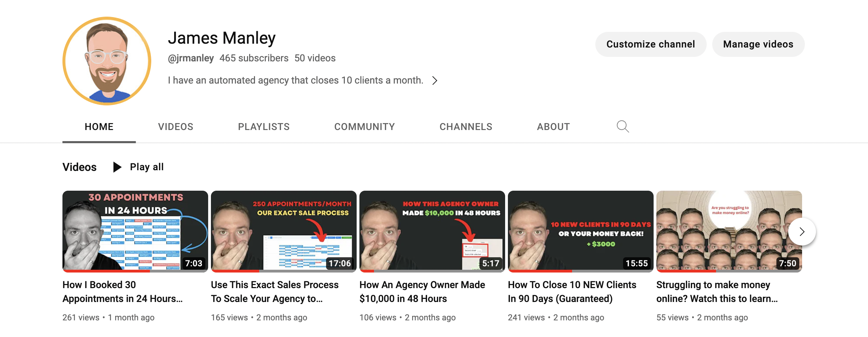Click the Play all icon next to Videos
This screenshot has height=337, width=868.
pyautogui.click(x=117, y=167)
